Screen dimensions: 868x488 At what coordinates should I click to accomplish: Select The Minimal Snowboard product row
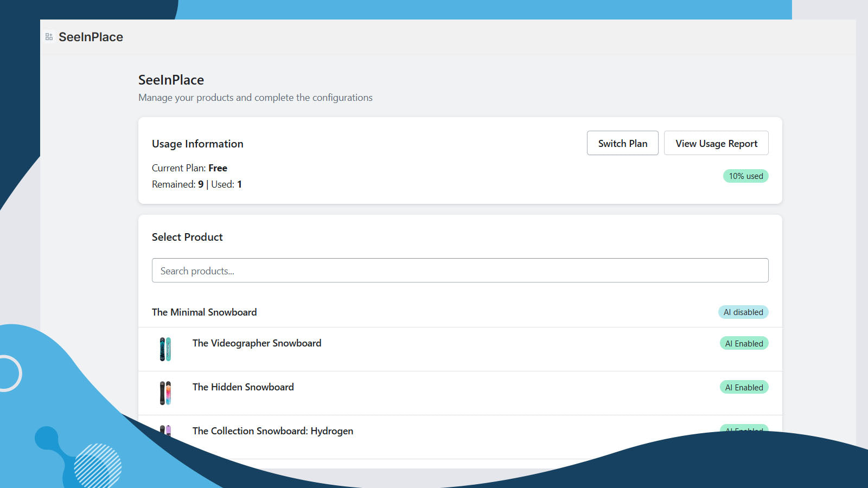(205, 312)
